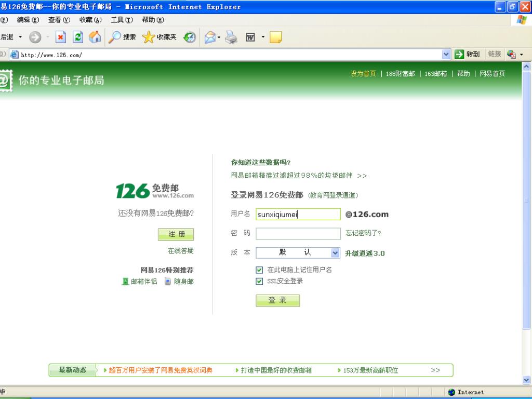Open the address bar URL dropdown arrow
532x399 pixels.
click(x=446, y=54)
